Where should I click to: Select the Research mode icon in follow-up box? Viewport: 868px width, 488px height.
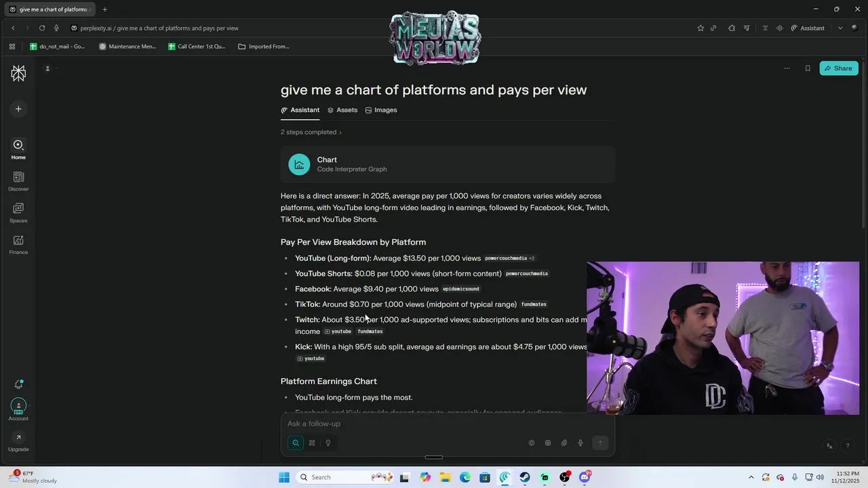pyautogui.click(x=312, y=443)
